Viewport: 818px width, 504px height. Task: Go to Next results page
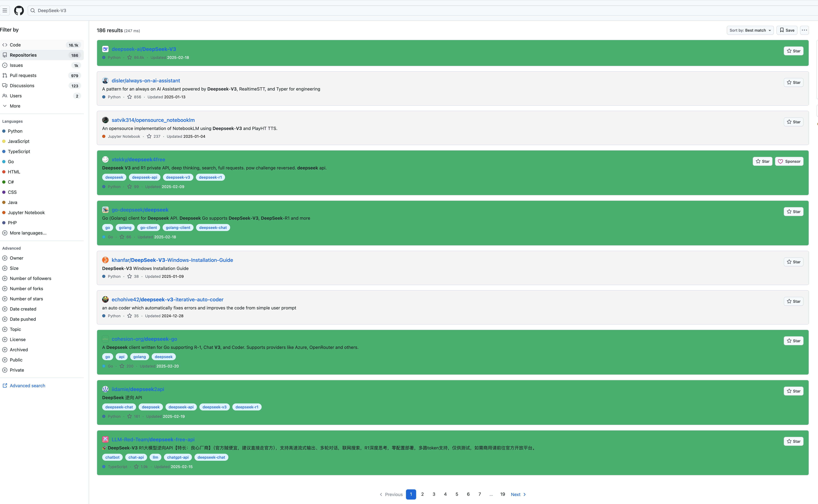[x=518, y=494]
